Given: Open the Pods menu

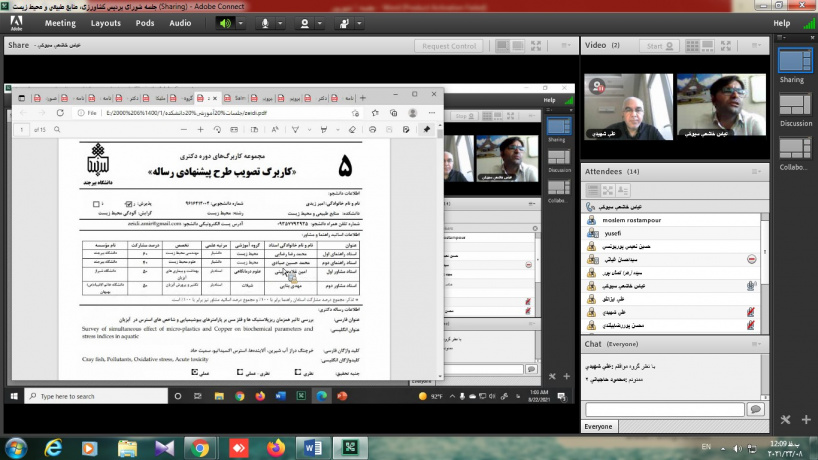Looking at the screenshot, I should point(145,23).
